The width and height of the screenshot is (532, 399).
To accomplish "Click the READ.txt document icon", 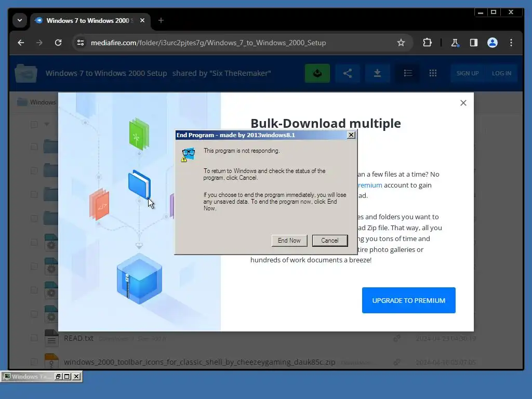I will [x=51, y=338].
